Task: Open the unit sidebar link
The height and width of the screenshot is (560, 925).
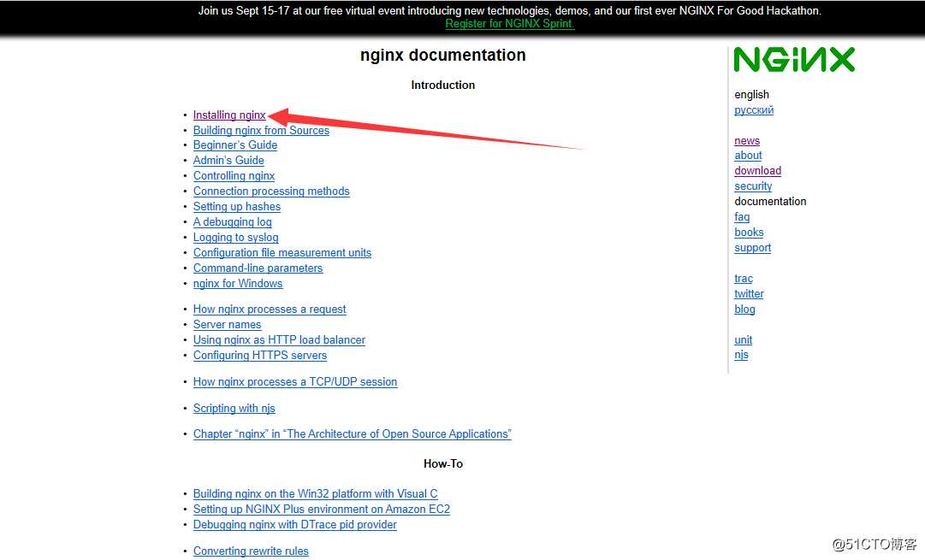Action: (x=744, y=339)
